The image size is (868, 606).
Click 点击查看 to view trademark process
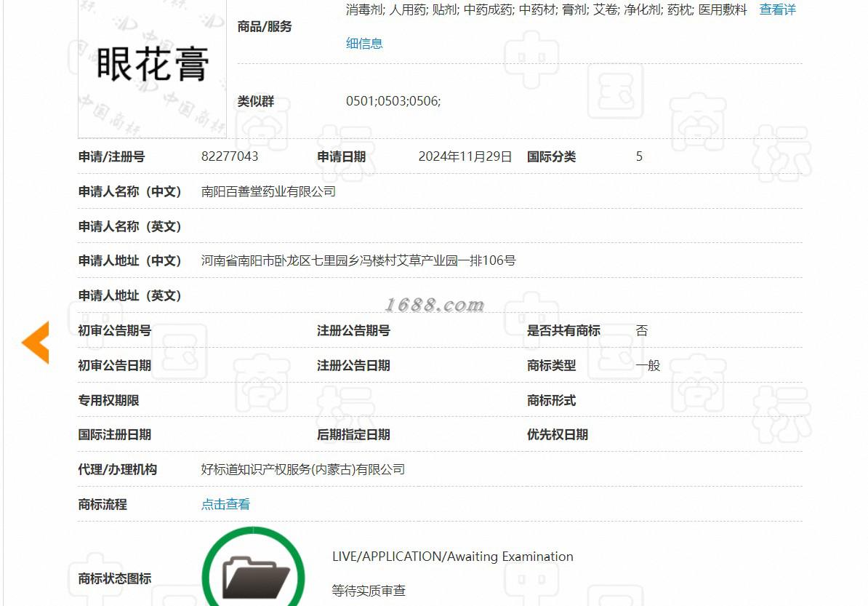point(225,504)
